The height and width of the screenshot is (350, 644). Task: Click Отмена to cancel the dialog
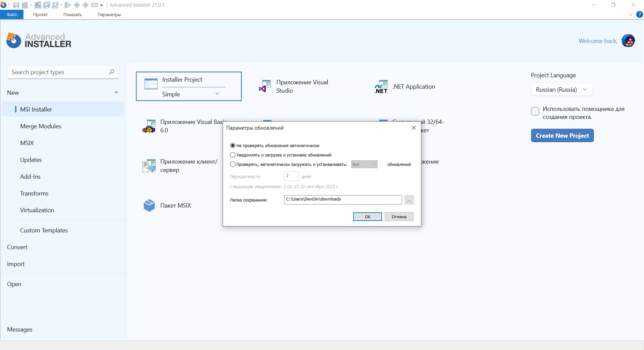[399, 217]
